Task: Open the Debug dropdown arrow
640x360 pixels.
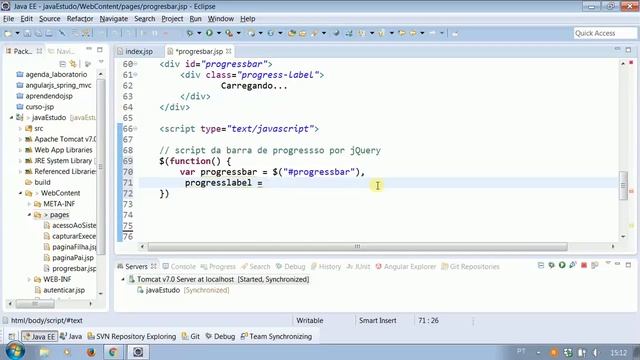Action: 199,33
